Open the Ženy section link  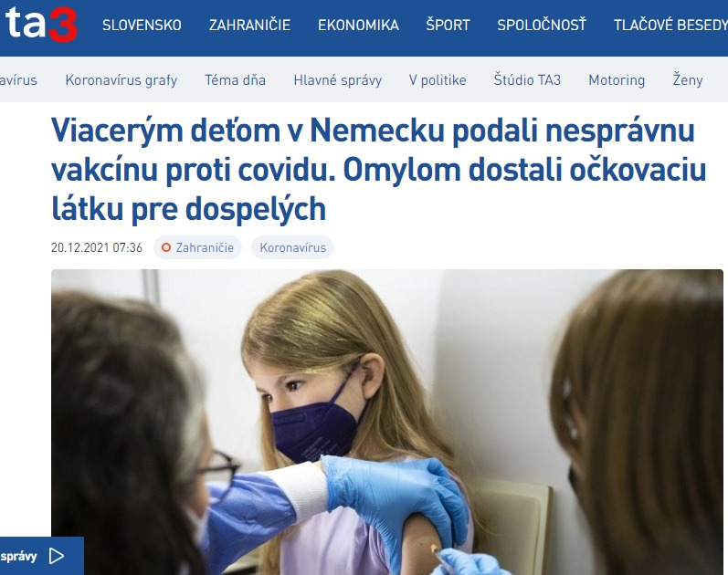coord(688,79)
